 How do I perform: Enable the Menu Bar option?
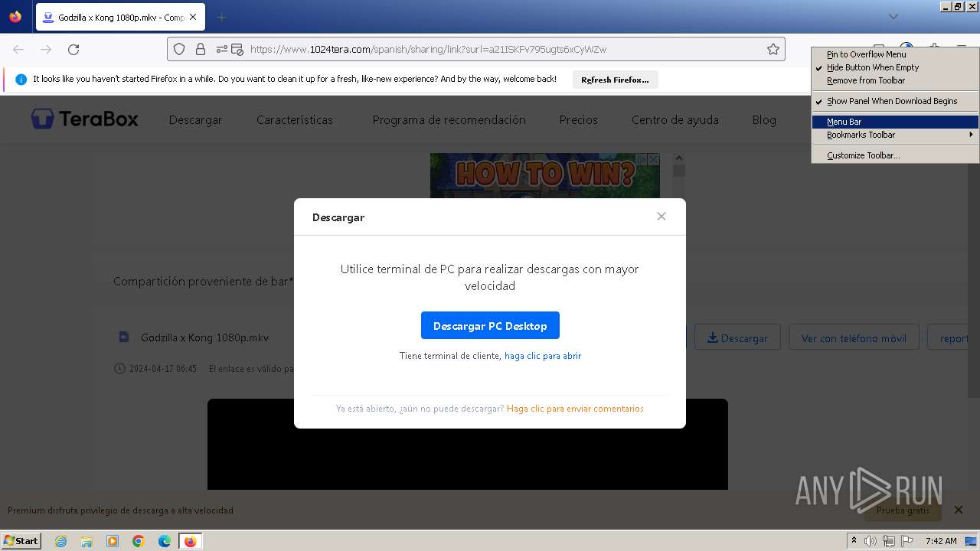click(895, 122)
